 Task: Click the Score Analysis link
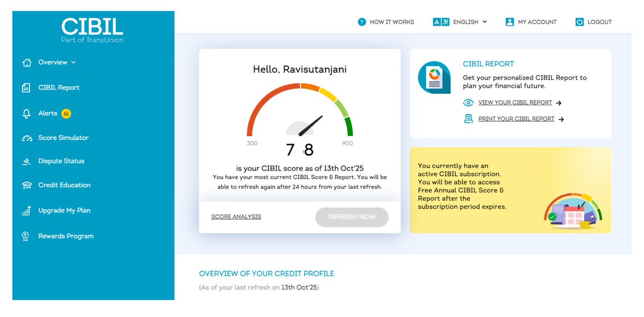point(236,217)
